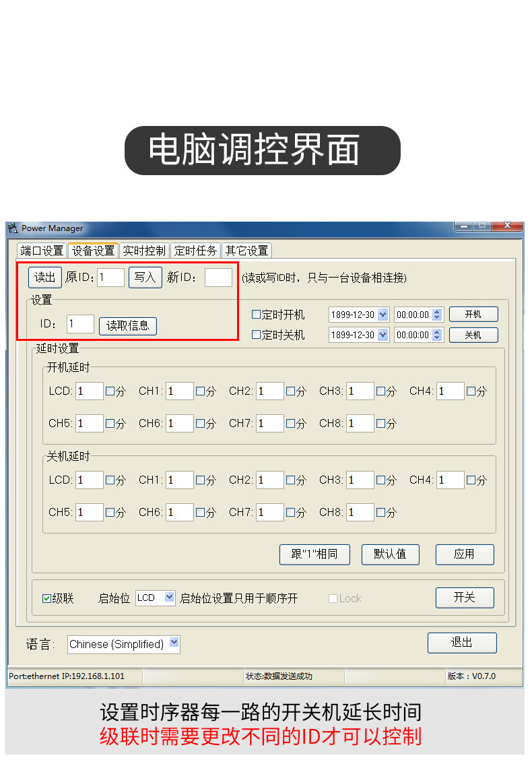This screenshot has width=532, height=770.
Task: Focus the 新ID input field
Action: tap(218, 278)
